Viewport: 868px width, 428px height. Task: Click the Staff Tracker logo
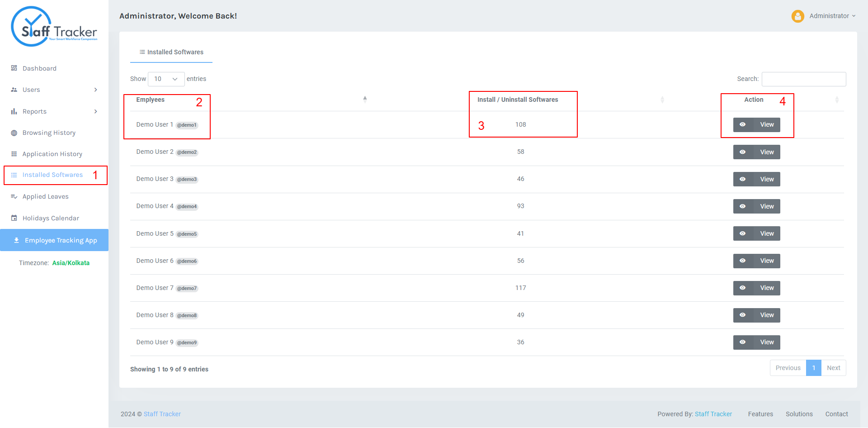click(x=54, y=27)
